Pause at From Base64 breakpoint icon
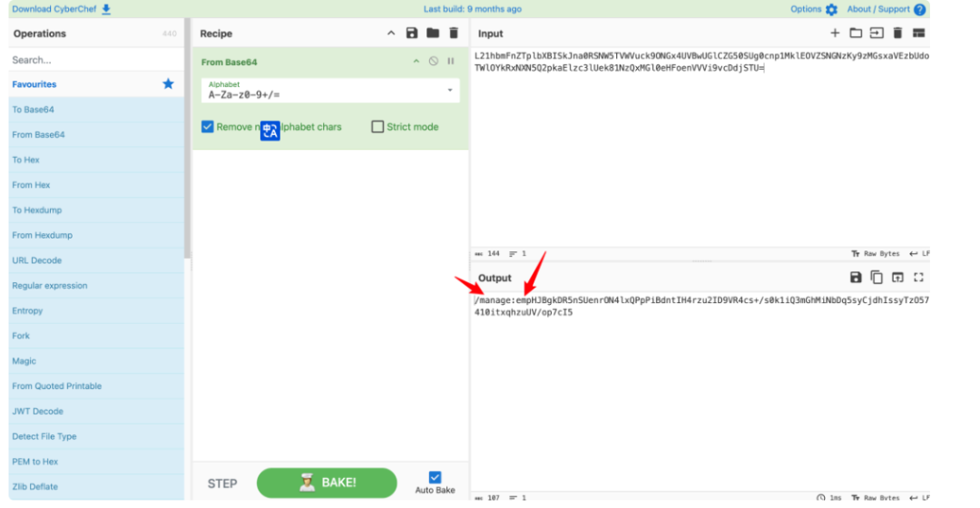Viewport: 980px width, 508px height. tap(450, 62)
